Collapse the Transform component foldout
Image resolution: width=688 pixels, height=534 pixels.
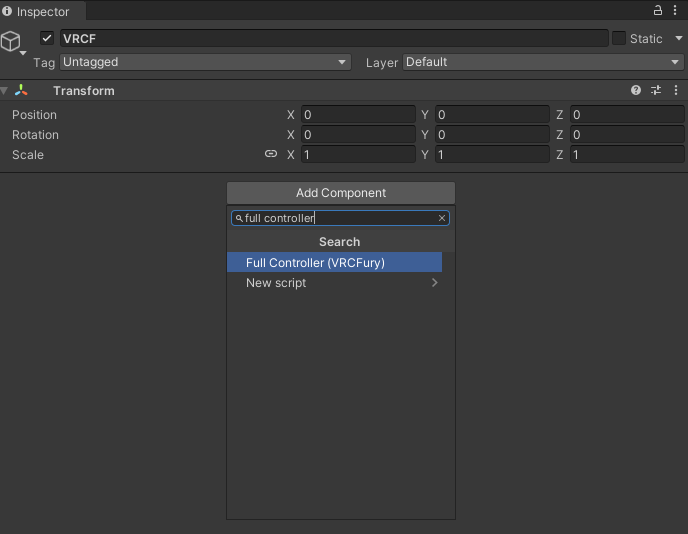pos(4,91)
